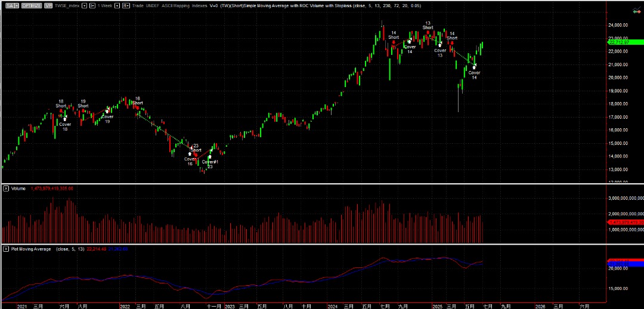
Task: Click the '13 Short' trade marker
Action: pos(428,26)
